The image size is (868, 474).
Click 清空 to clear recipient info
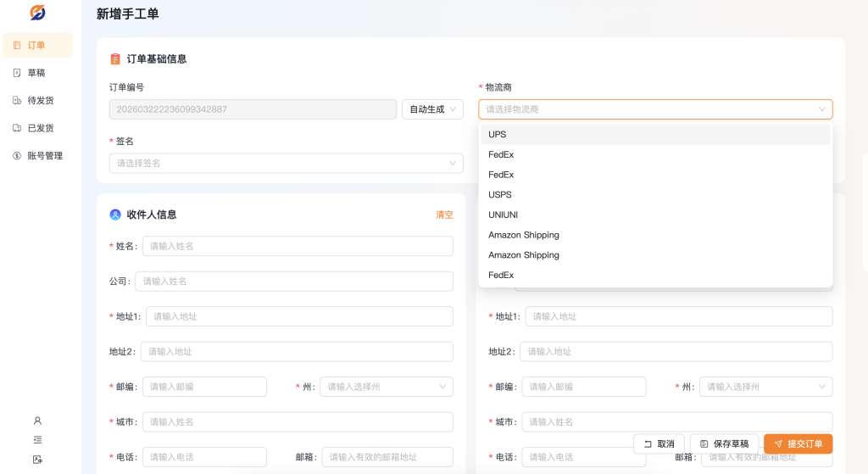tap(444, 215)
